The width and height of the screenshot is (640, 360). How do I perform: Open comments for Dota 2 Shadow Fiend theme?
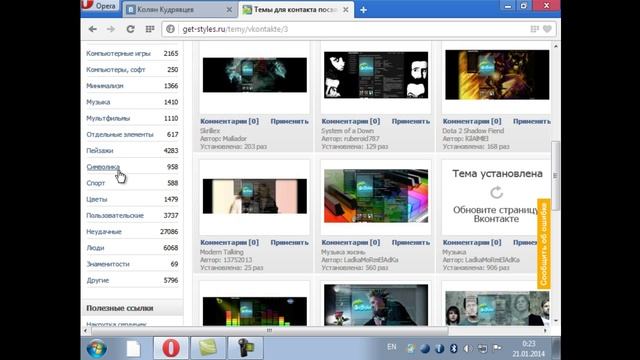472,121
